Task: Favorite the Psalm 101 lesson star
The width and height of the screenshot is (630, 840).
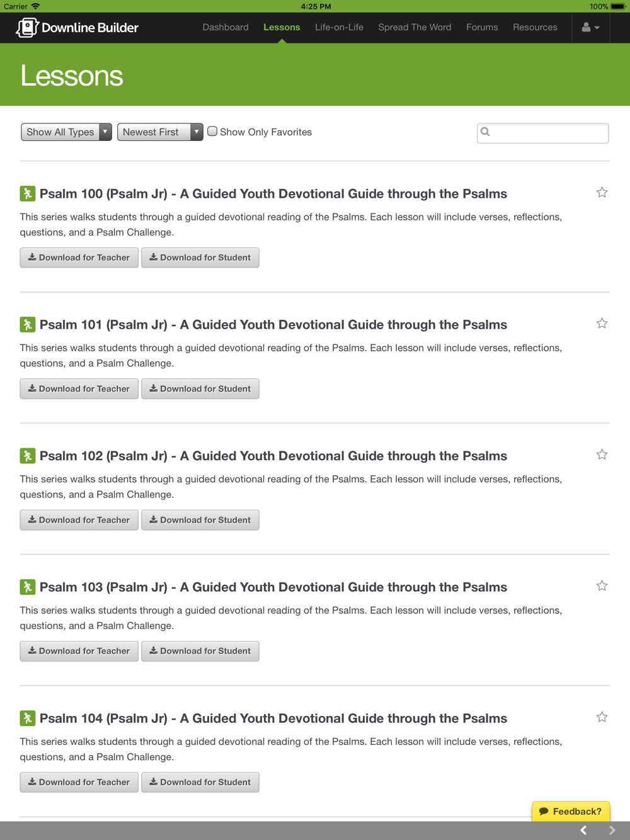Action: tap(602, 324)
